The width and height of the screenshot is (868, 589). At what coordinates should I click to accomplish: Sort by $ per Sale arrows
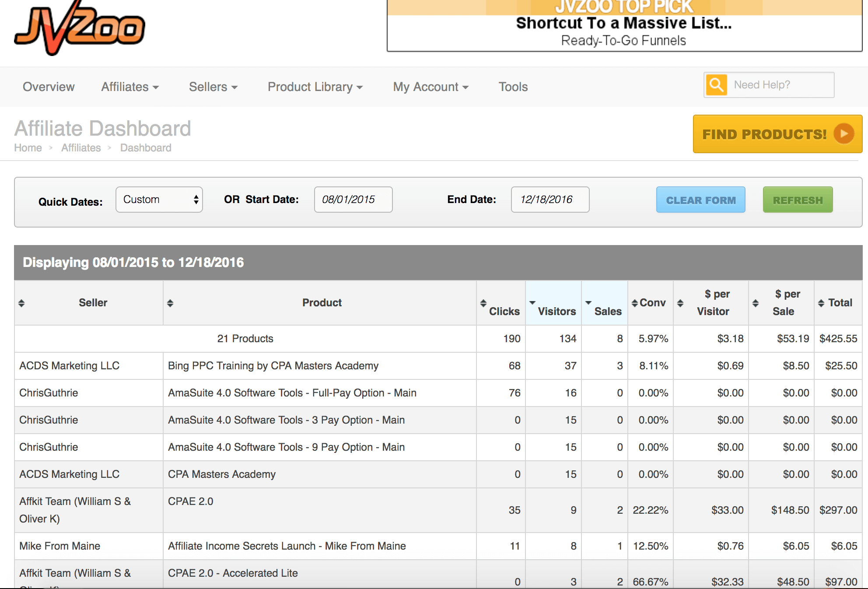pyautogui.click(x=756, y=303)
